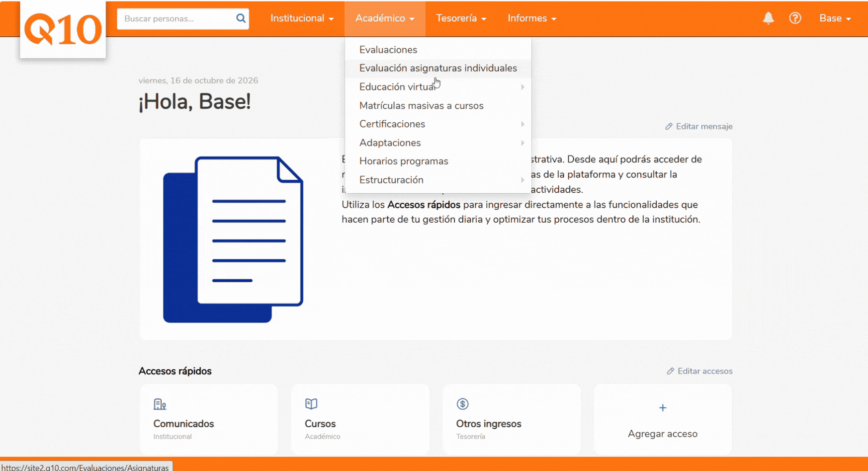Click the Otros ingresos dollar icon
Image resolution: width=868 pixels, height=471 pixels.
(462, 404)
